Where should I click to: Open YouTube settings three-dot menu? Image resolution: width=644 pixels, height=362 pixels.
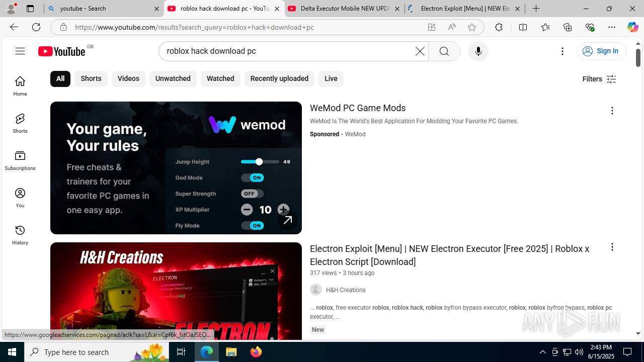562,51
